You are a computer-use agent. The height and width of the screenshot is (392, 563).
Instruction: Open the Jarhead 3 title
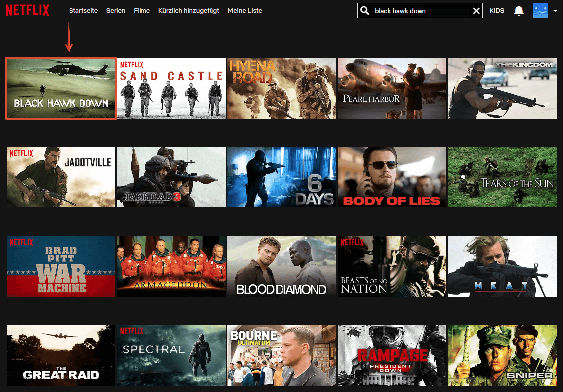tap(172, 177)
